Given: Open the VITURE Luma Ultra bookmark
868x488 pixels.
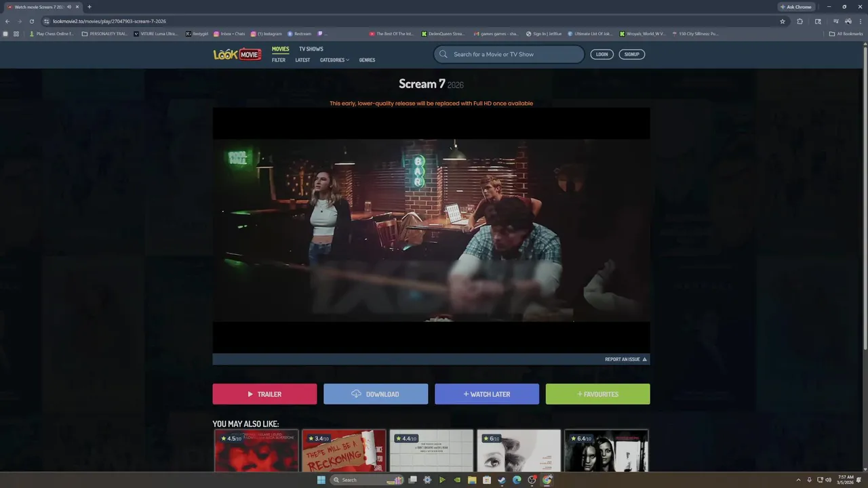Looking at the screenshot, I should [x=156, y=33].
